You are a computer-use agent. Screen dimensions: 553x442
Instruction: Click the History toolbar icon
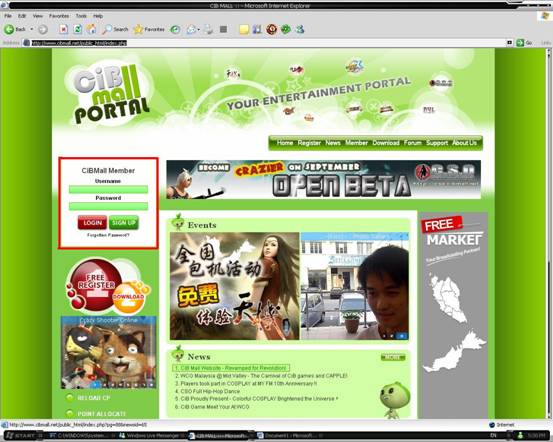175,29
